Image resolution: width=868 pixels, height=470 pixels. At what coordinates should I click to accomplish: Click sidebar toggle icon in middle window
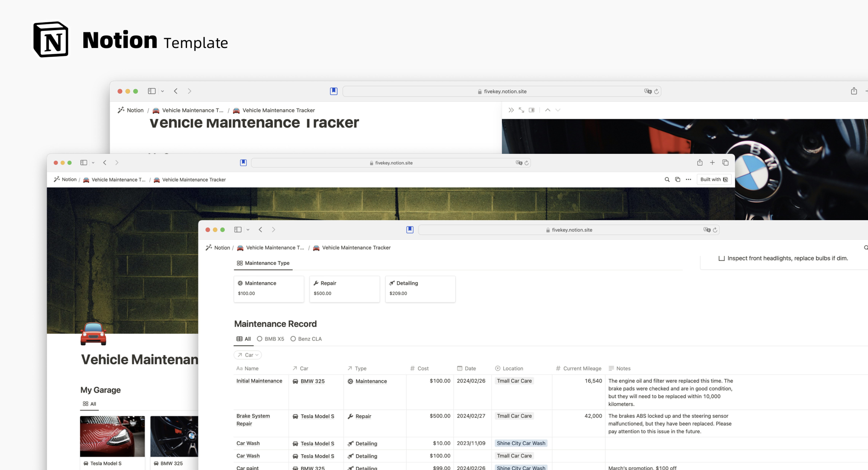[x=84, y=162]
